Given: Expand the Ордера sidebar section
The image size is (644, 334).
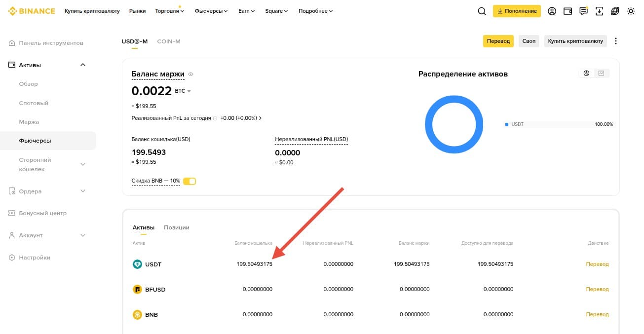Looking at the screenshot, I should [83, 191].
